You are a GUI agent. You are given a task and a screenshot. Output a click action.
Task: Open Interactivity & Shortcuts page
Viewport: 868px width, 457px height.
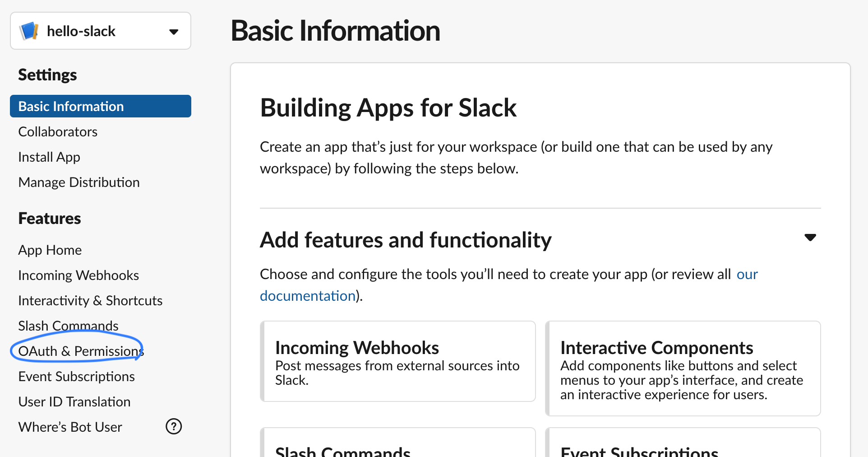tap(90, 300)
